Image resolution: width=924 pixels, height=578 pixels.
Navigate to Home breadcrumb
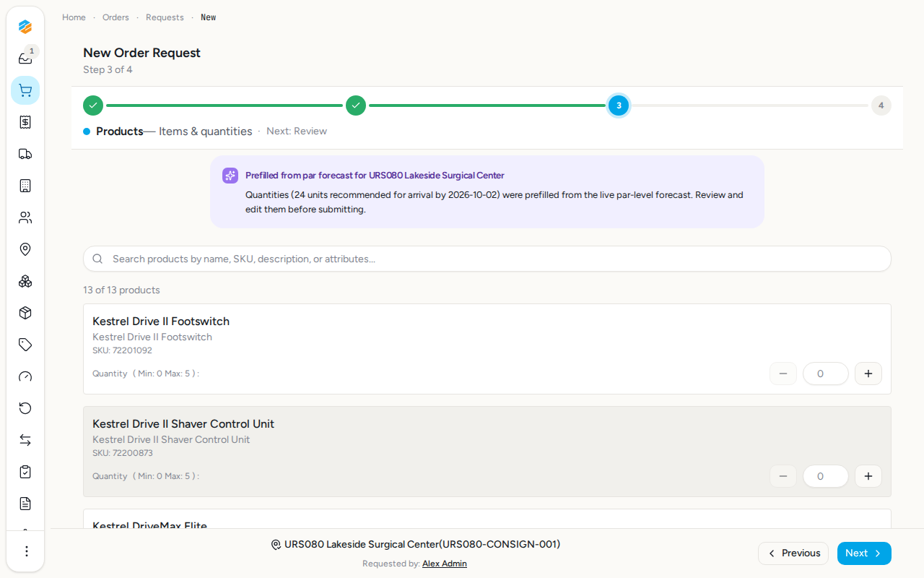[x=74, y=17]
